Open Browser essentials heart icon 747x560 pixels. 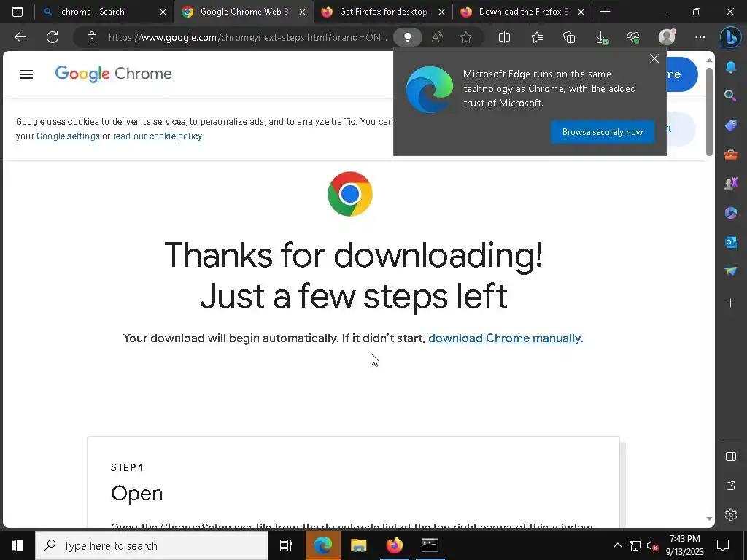tap(633, 37)
